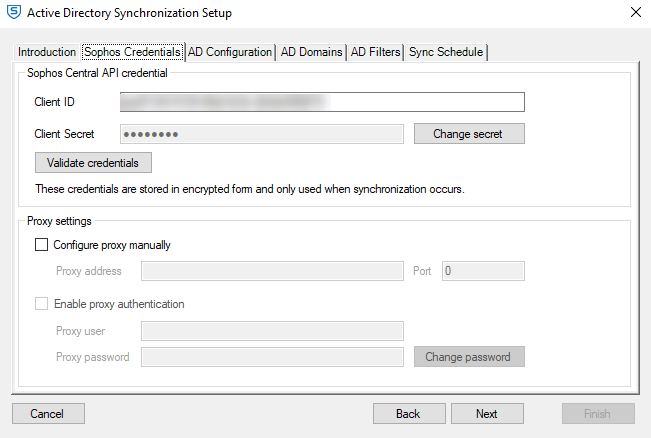Open the Sync Schedule tab
This screenshot has width=651, height=438.
pos(446,52)
